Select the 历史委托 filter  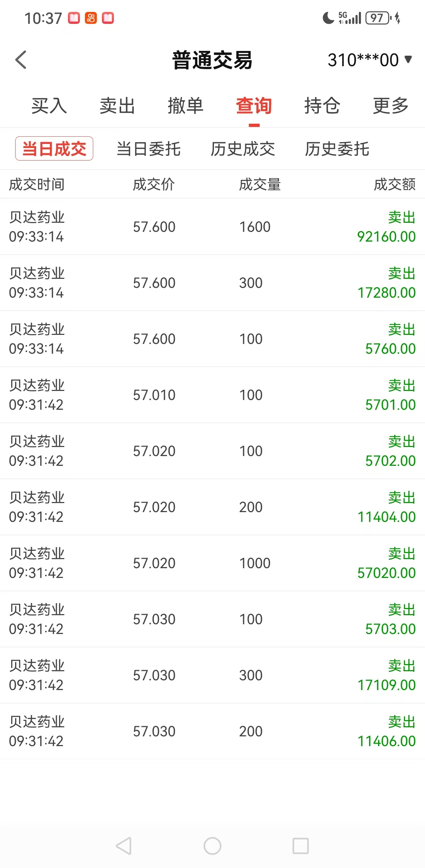point(337,149)
